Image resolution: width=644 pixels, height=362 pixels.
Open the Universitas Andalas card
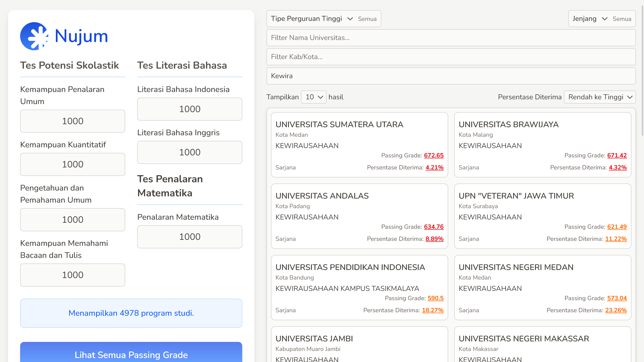pos(359,216)
